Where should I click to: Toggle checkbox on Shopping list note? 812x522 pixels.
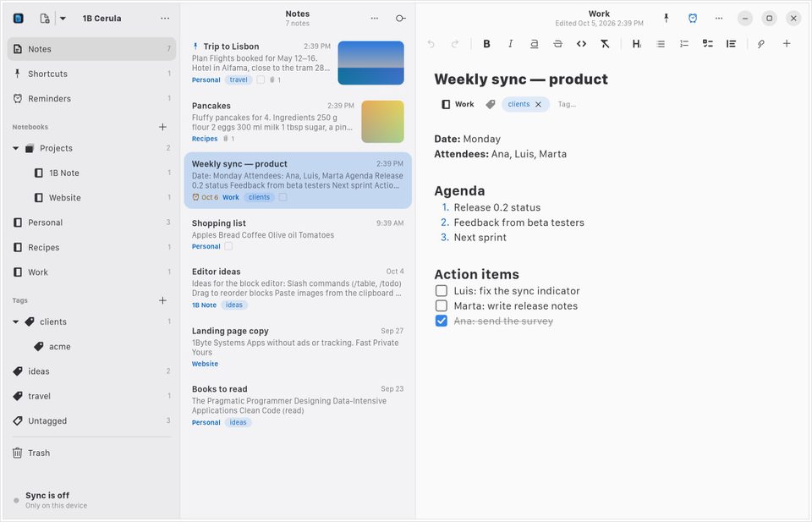tap(228, 246)
